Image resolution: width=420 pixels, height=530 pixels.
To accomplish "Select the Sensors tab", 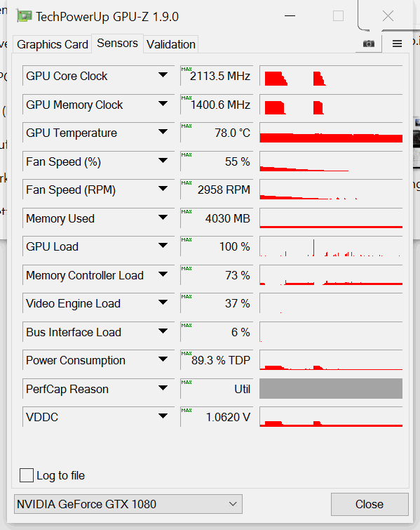I will click(118, 44).
